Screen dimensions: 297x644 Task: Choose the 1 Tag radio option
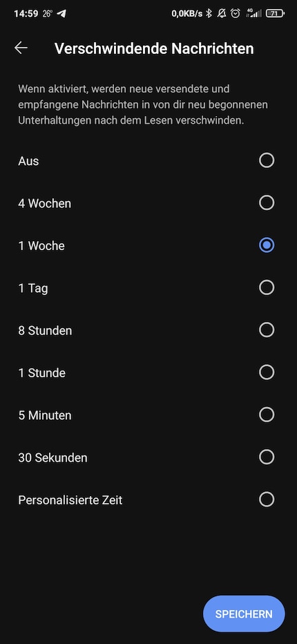click(267, 287)
